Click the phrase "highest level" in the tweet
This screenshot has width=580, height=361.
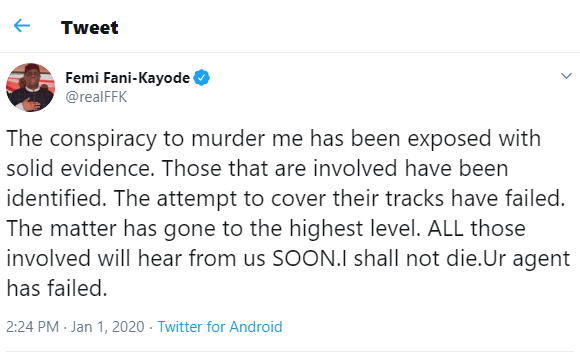tap(354, 229)
